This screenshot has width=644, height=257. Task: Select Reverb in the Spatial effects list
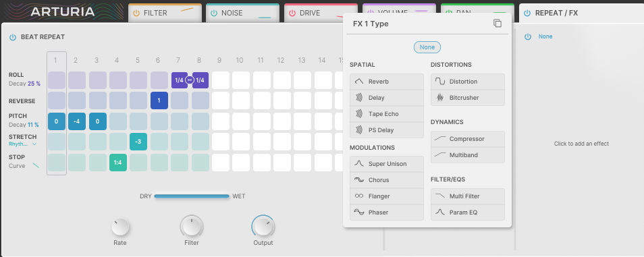pos(387,82)
